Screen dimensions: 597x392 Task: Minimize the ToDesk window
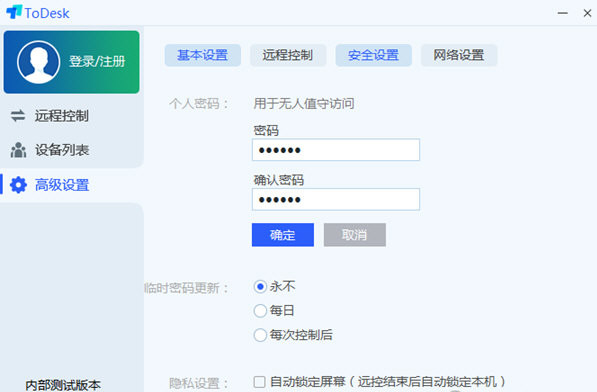coord(563,13)
